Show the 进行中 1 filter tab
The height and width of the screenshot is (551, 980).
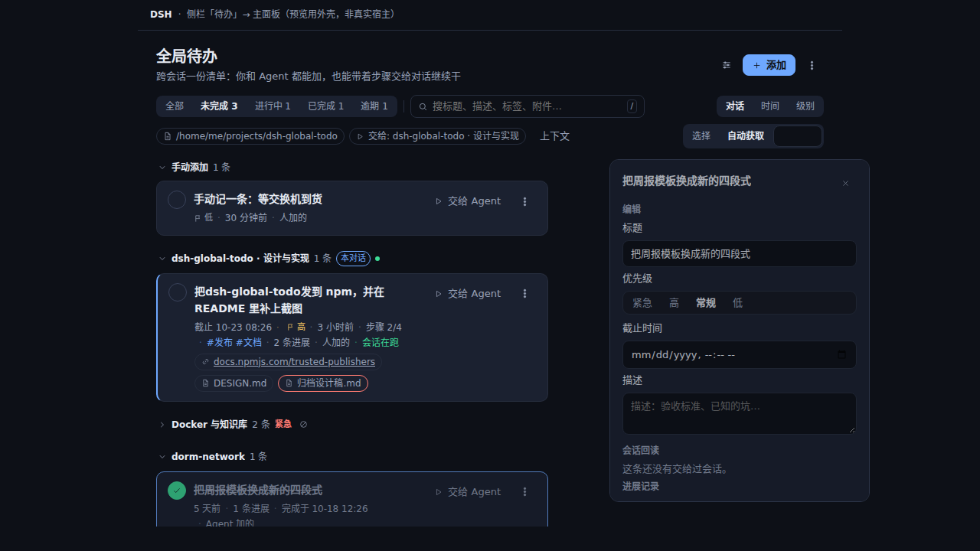click(x=273, y=106)
